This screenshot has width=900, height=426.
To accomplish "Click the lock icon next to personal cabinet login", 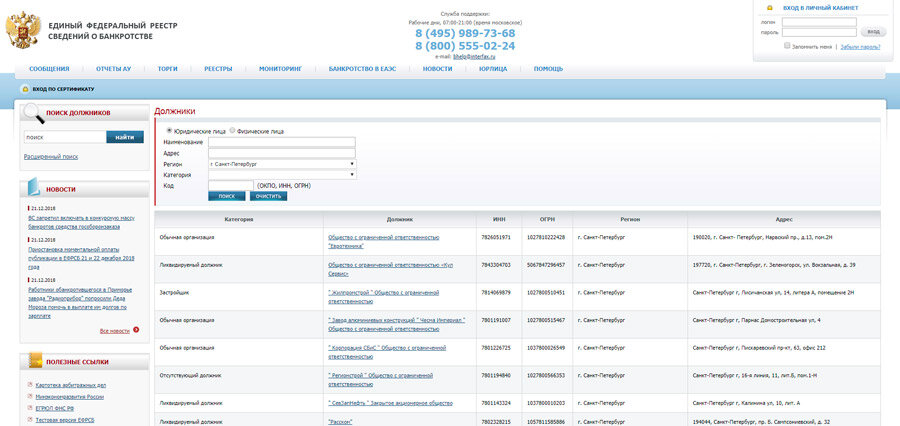I will point(770,8).
